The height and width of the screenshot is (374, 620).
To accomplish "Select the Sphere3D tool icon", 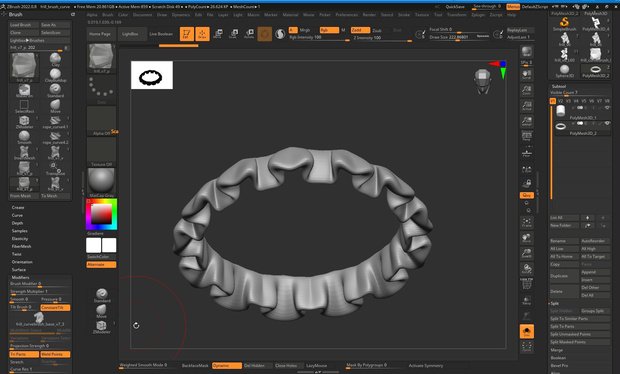I will point(565,71).
